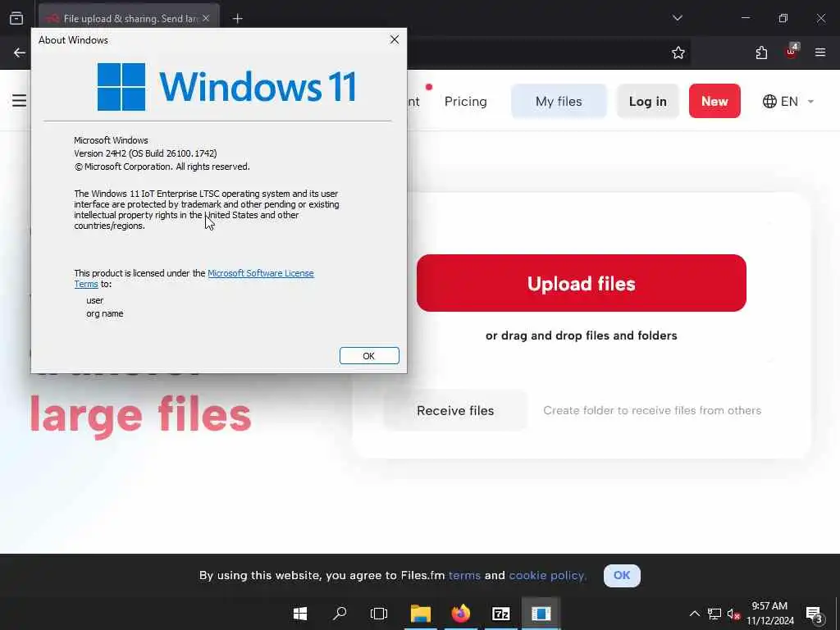
Task: Switch to Firefox on the taskbar
Action: pos(461,614)
